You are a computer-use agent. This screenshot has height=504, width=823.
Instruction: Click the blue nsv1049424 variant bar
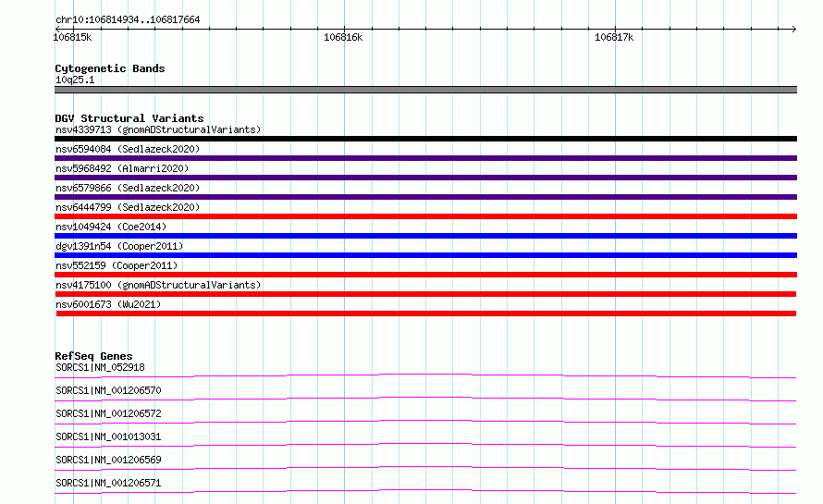425,236
